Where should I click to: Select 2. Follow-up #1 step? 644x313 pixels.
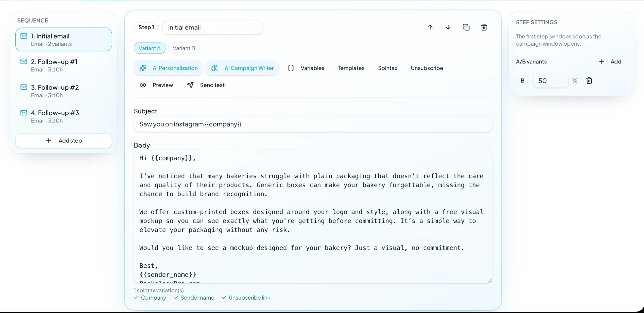64,65
